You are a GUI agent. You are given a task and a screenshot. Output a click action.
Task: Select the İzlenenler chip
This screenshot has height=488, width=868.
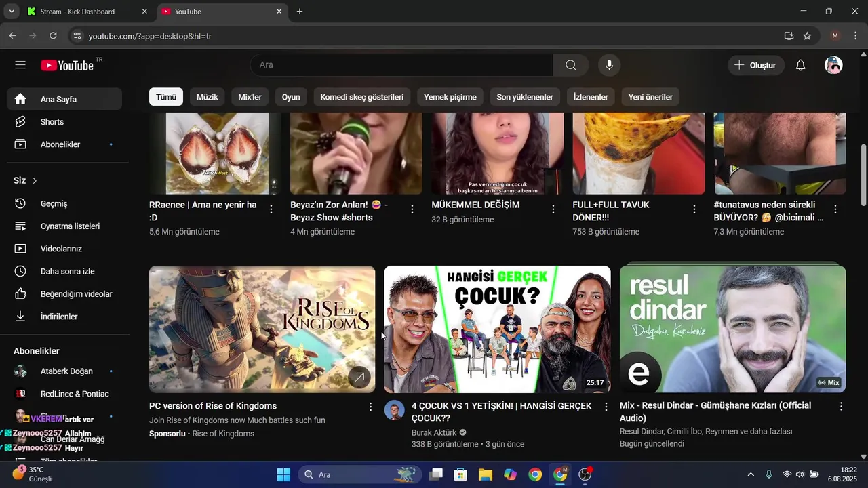point(591,97)
